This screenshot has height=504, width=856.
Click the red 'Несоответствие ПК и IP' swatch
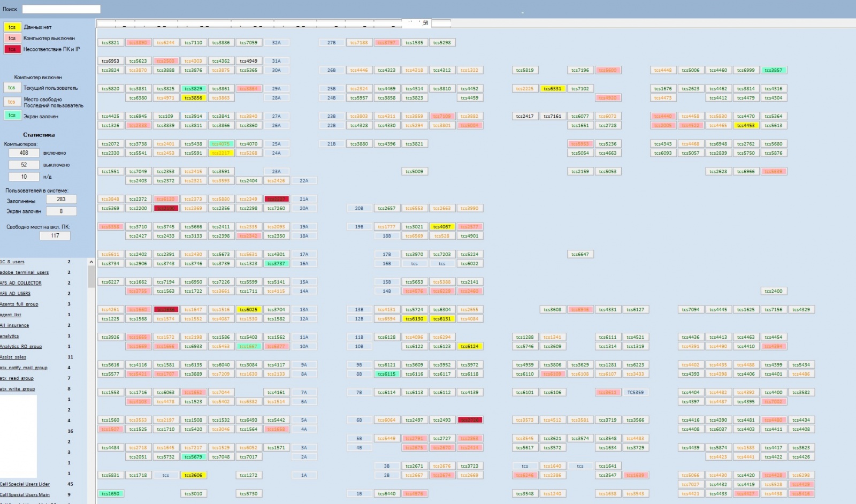[12, 49]
